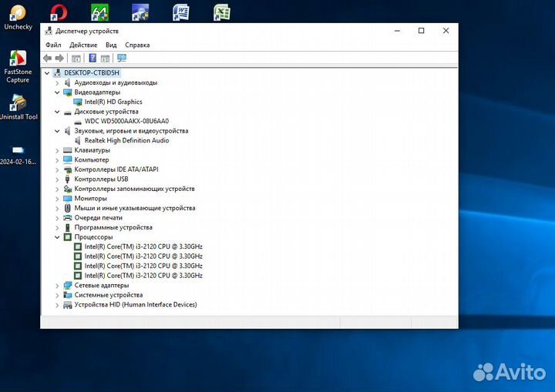555x392 pixels.
Task: Select the Opera desktop shortcut
Action: pyautogui.click(x=59, y=12)
